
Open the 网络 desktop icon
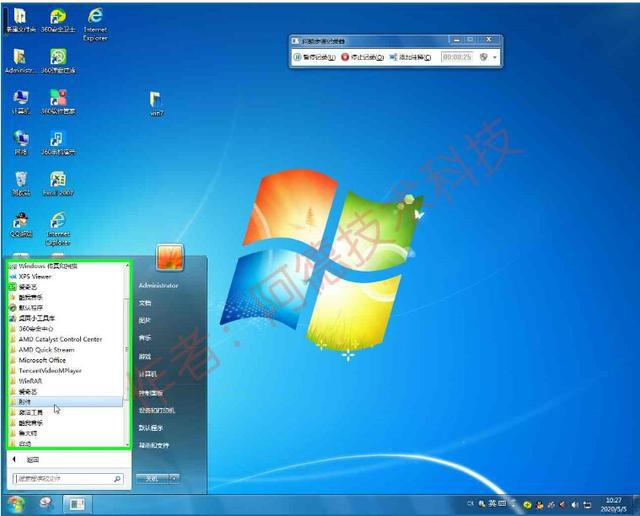[21, 143]
